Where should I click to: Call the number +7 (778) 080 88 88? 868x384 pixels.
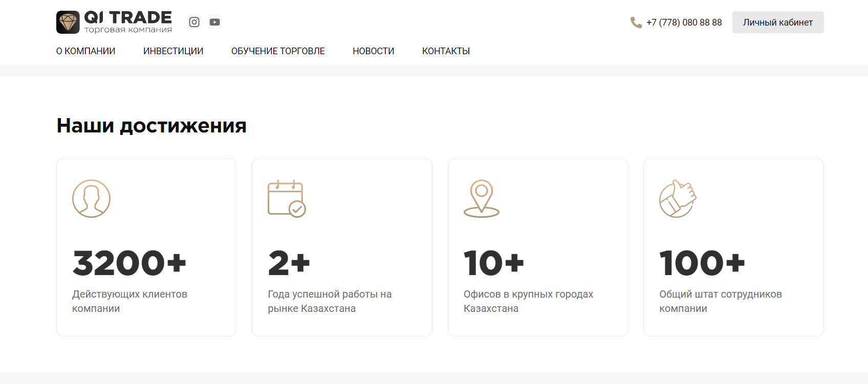point(684,22)
